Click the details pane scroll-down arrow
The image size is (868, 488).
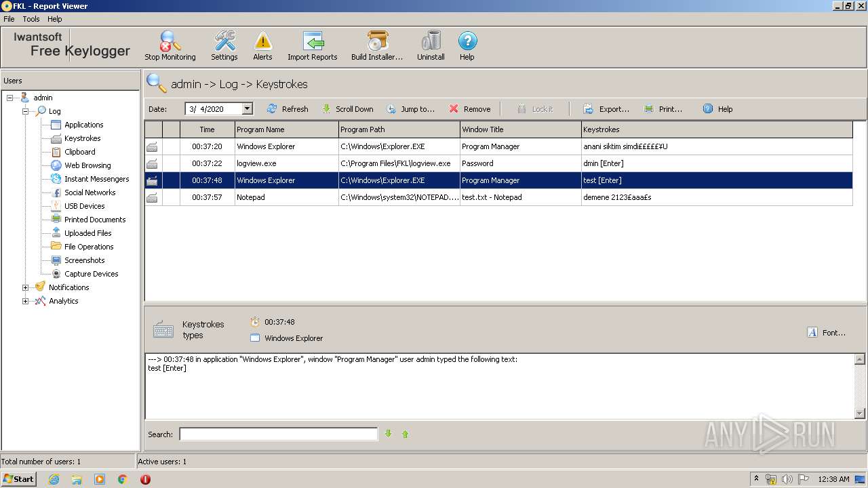click(x=860, y=413)
